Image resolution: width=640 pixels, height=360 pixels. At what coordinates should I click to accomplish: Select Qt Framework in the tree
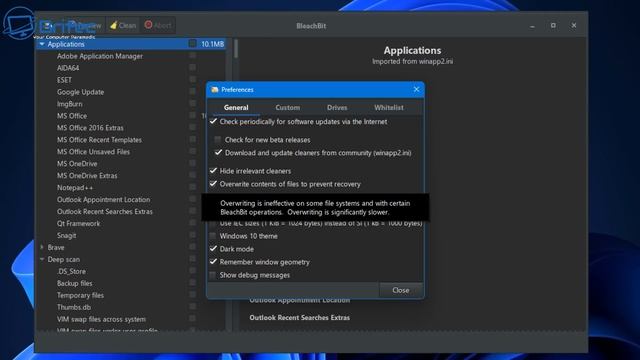point(78,223)
